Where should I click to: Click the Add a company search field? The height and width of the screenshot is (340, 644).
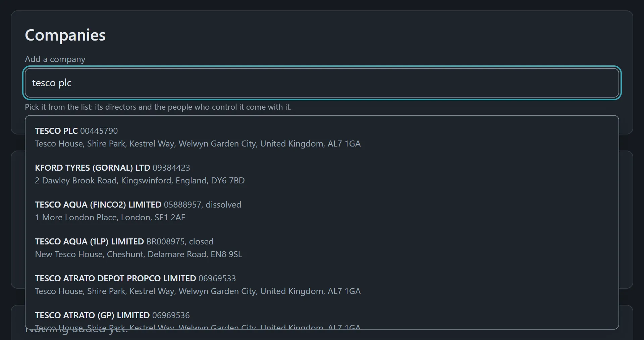322,83
